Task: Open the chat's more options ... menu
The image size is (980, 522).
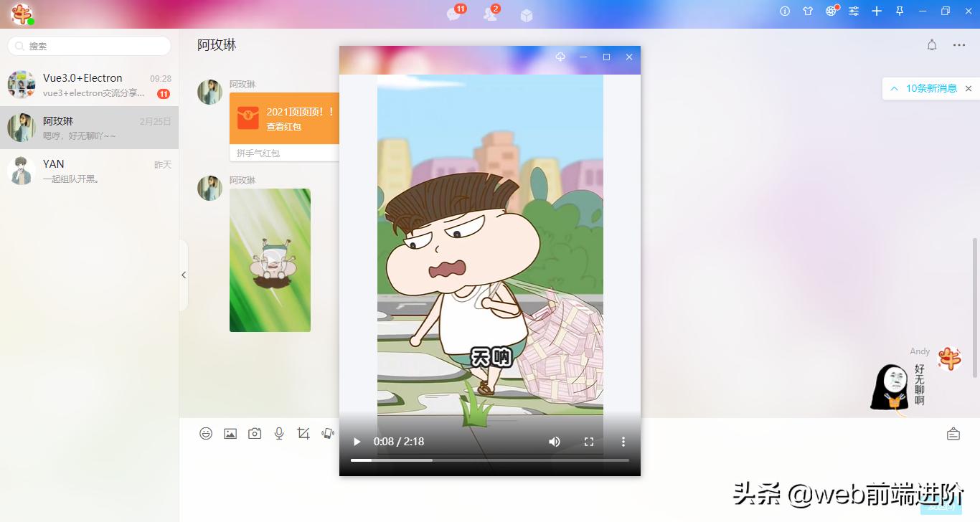Action: tap(959, 44)
